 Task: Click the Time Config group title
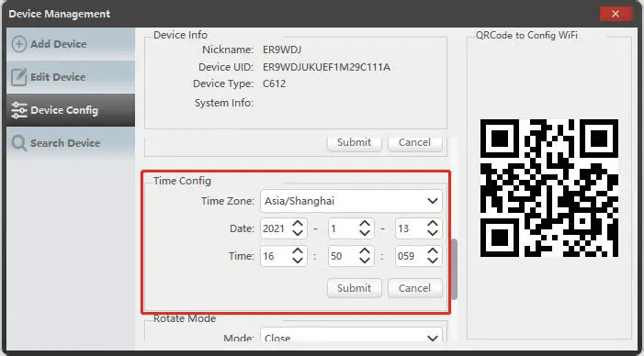click(182, 181)
